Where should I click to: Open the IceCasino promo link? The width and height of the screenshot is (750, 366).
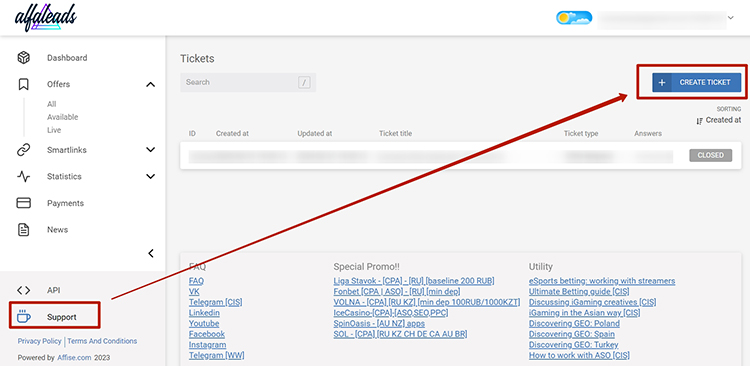coord(391,313)
